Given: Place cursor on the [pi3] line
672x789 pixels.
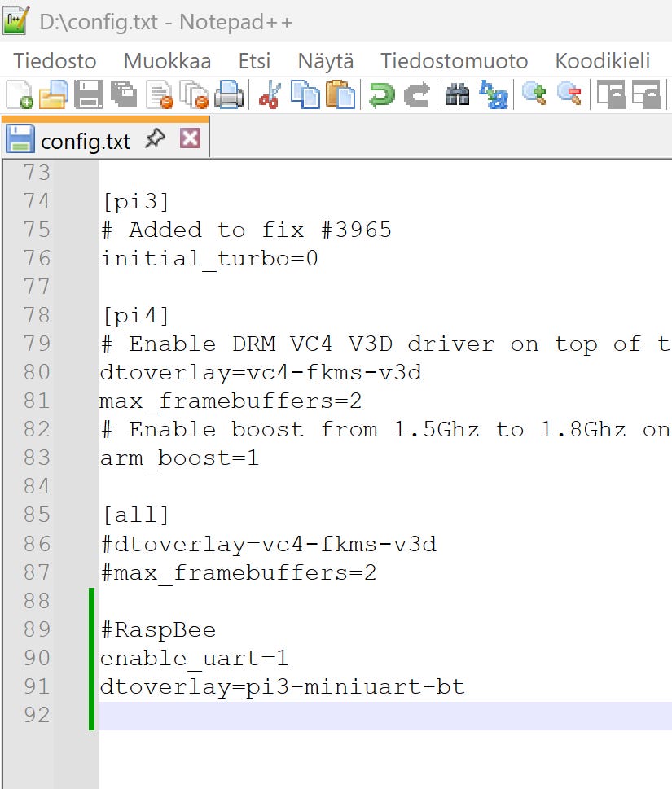Looking at the screenshot, I should 135,202.
